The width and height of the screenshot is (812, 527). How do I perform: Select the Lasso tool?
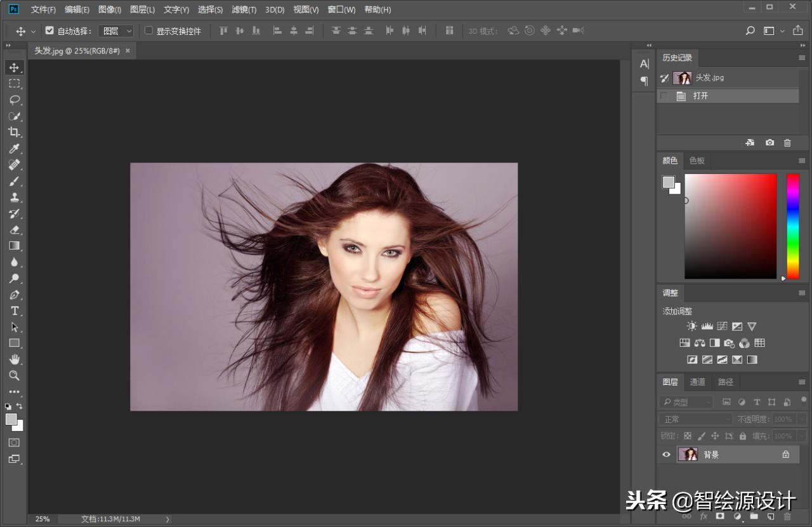tap(14, 100)
